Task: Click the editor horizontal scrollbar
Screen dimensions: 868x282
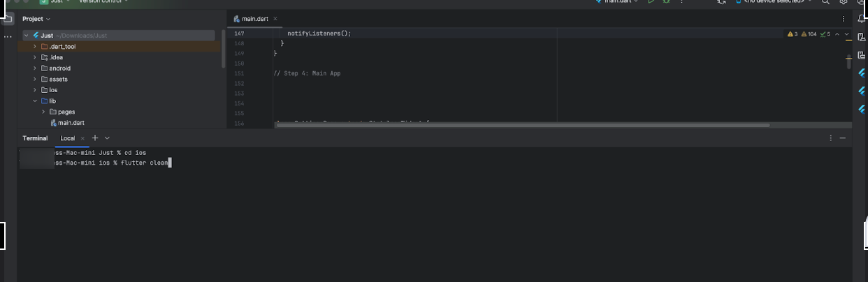Action: click(x=524, y=126)
